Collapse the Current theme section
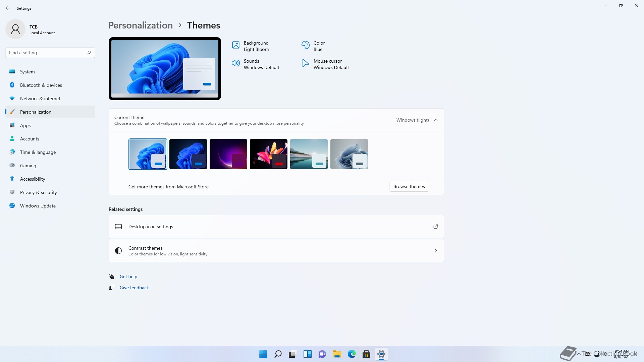 click(x=435, y=120)
